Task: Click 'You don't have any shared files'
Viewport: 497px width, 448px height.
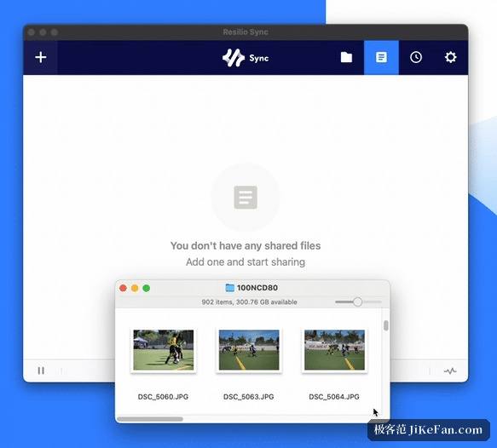Action: pos(246,245)
